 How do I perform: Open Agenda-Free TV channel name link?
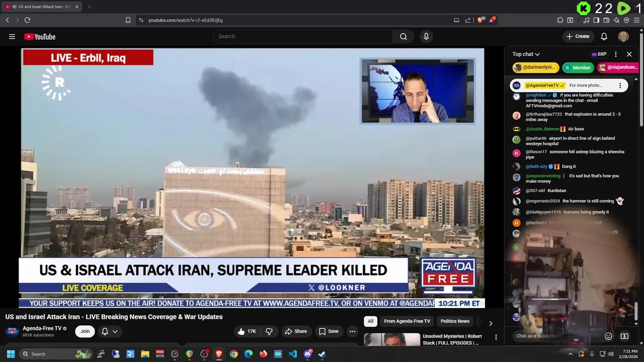[x=42, y=328]
